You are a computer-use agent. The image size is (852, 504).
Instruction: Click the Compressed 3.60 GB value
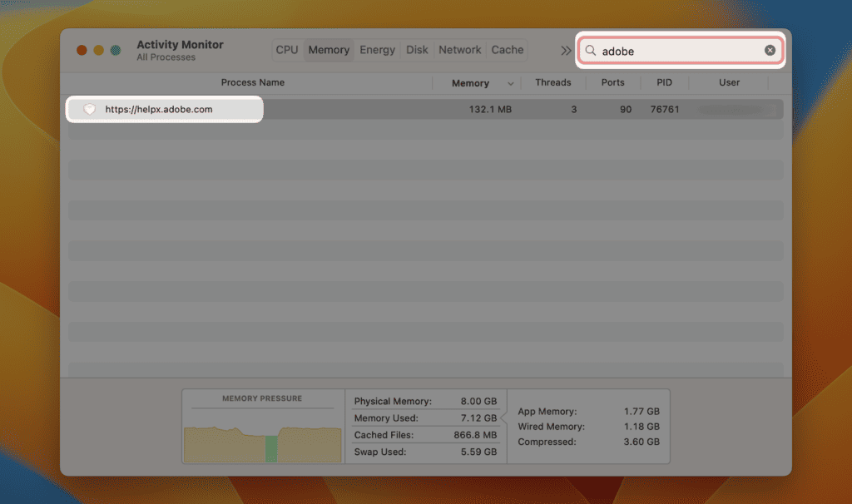641,442
